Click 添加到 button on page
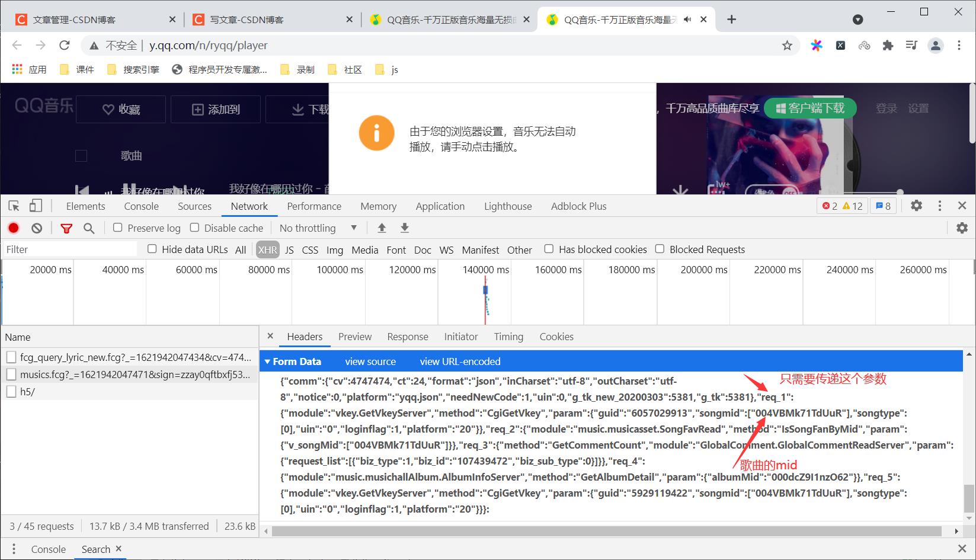Image resolution: width=976 pixels, height=560 pixels. pos(216,109)
